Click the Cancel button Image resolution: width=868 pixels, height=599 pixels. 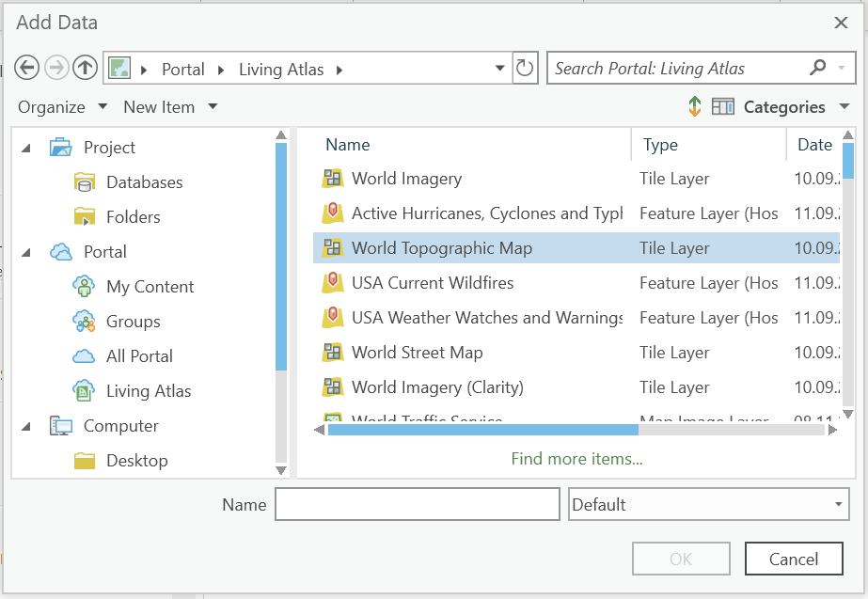[794, 559]
